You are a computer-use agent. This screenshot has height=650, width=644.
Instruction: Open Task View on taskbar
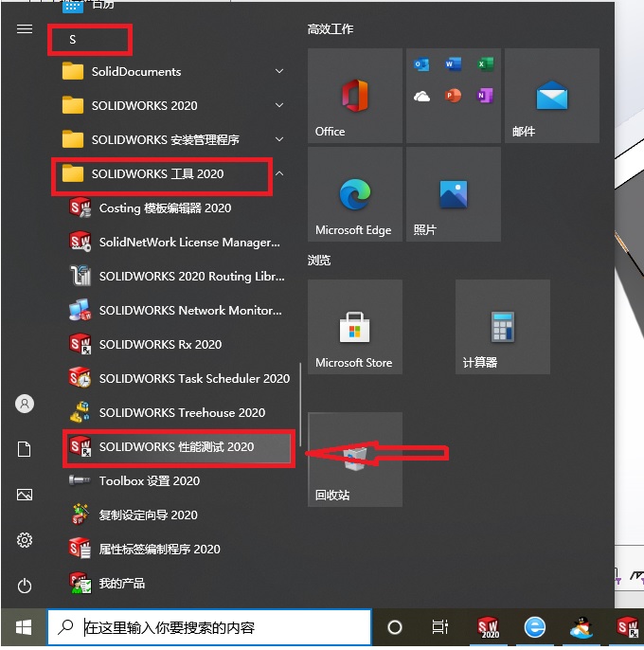click(440, 627)
